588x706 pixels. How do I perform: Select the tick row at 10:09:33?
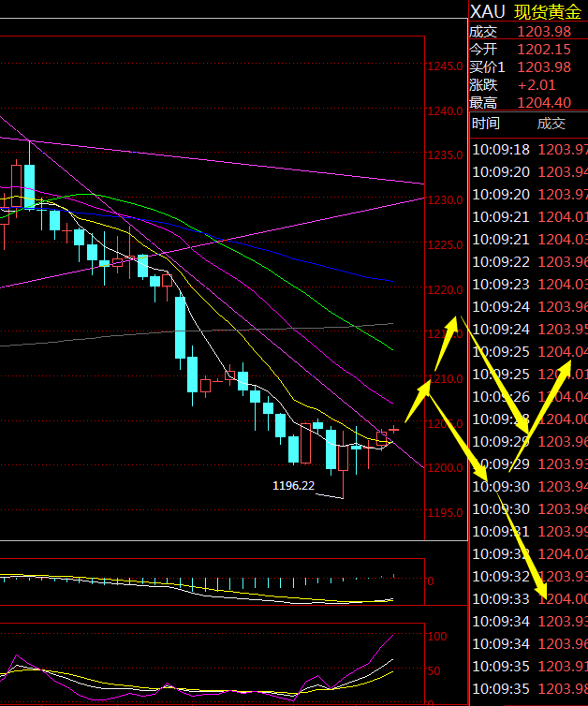pyautogui.click(x=529, y=599)
